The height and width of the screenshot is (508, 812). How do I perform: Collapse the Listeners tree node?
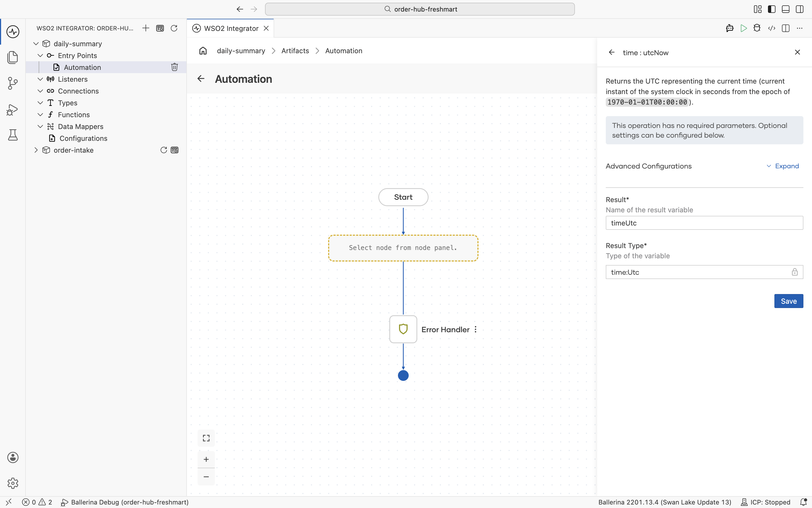[x=40, y=79]
